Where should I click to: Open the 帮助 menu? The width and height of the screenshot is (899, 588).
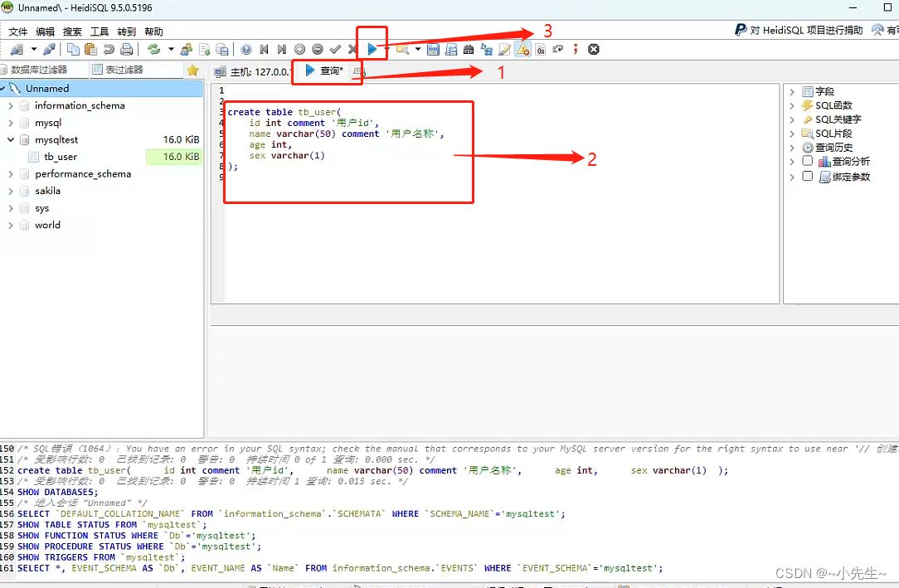[153, 32]
